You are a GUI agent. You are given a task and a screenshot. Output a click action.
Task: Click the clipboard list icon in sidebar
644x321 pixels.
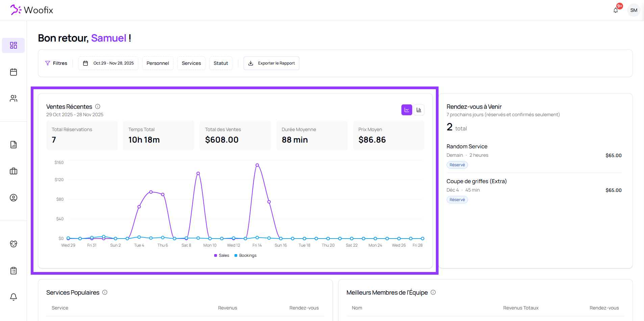click(14, 271)
